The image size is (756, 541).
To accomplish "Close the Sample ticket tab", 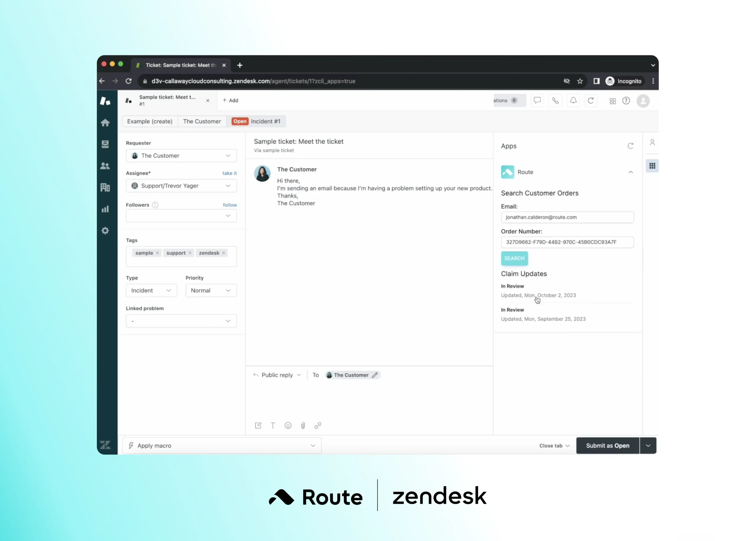I will pos(208,100).
